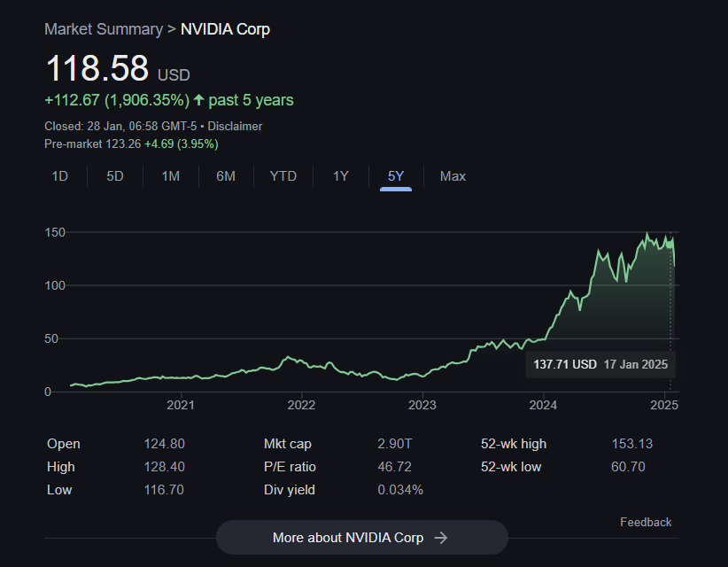Click the 52-wk high label
Screen dimensions: 728x567
(x=514, y=444)
